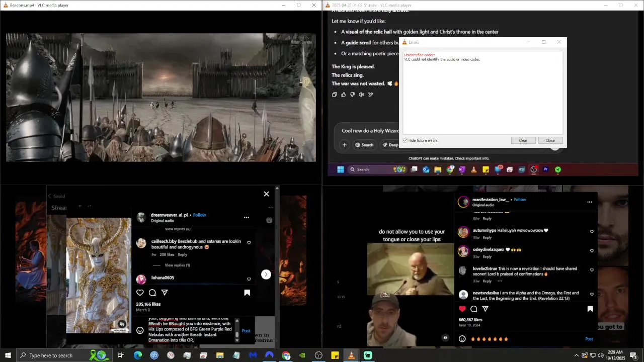
Task: Like osleydivelazquez's comment
Action: coord(592,251)
